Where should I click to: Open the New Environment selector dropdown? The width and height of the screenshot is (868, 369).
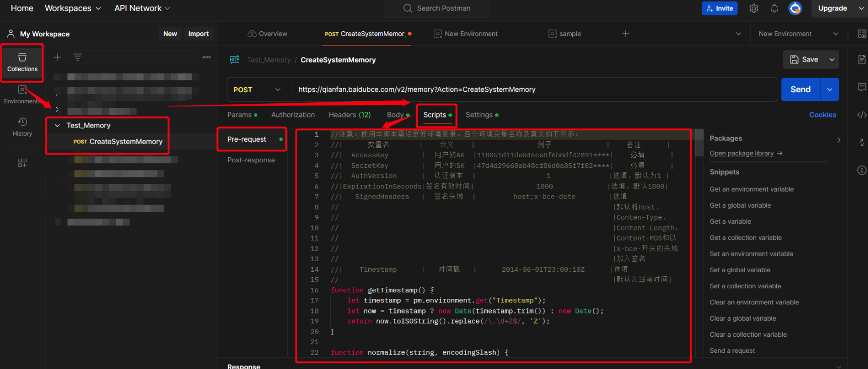(798, 34)
